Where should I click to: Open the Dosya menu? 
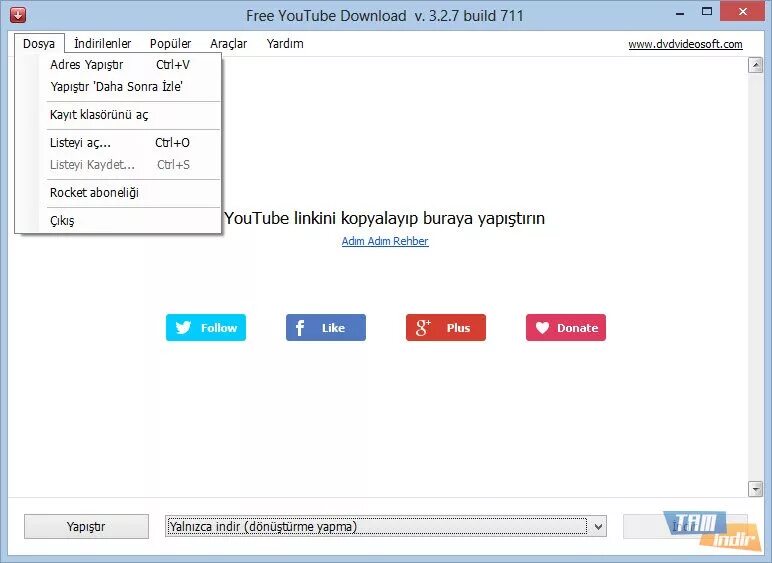[39, 43]
